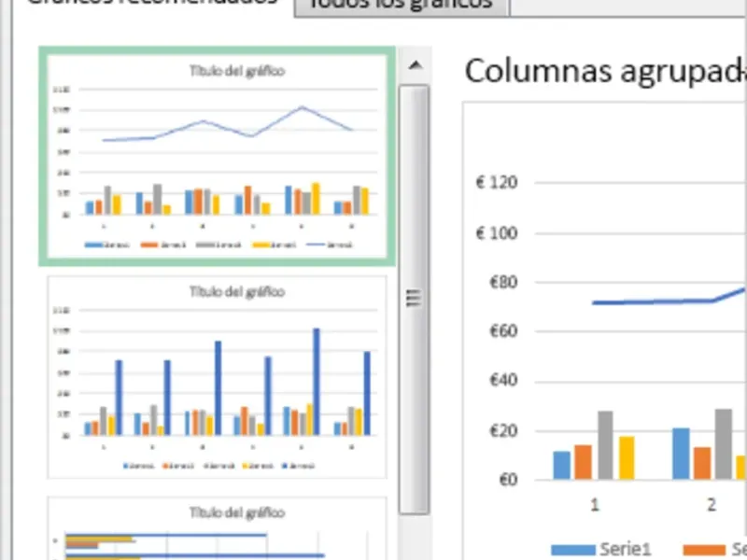The image size is (747, 560).
Task: Click the Serie1 legend entry in the preview
Action: (x=600, y=549)
